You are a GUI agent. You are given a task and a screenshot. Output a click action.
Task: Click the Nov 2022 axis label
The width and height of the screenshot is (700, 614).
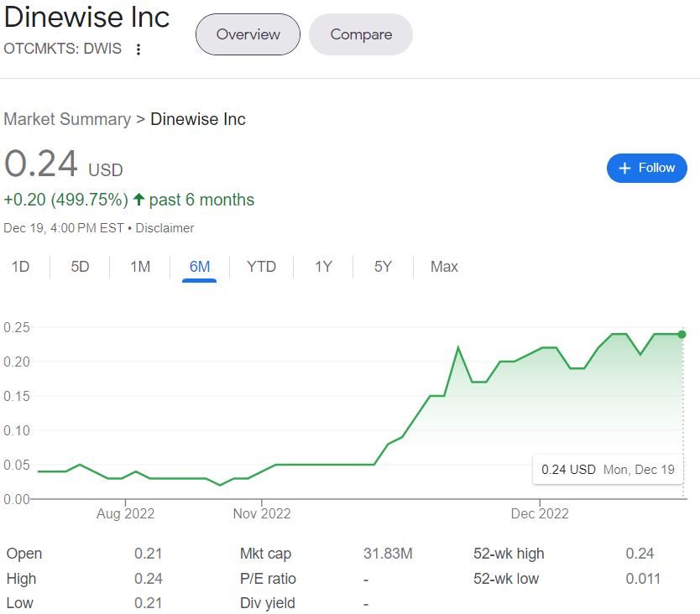(x=262, y=513)
